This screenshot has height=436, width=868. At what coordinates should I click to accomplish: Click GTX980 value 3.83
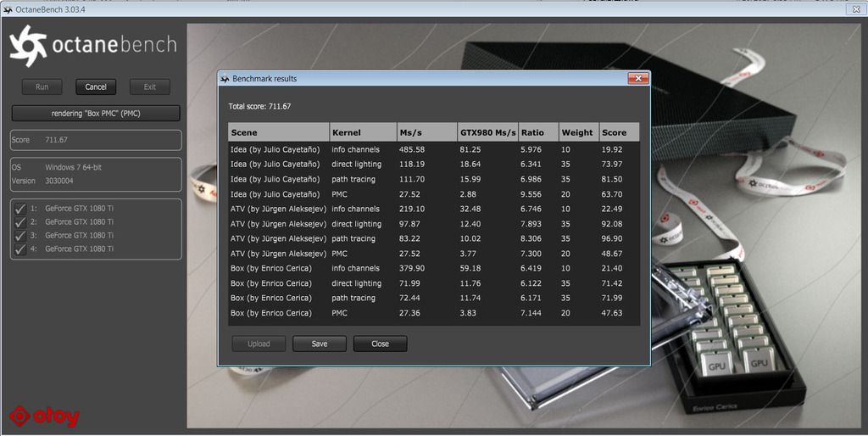(x=468, y=313)
